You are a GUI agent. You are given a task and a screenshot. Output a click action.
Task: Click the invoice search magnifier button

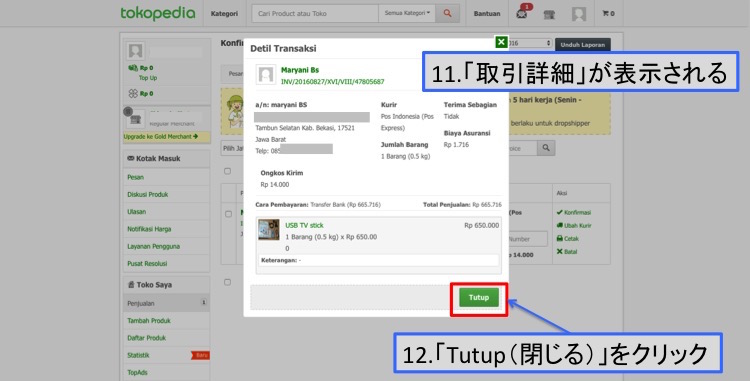click(546, 148)
